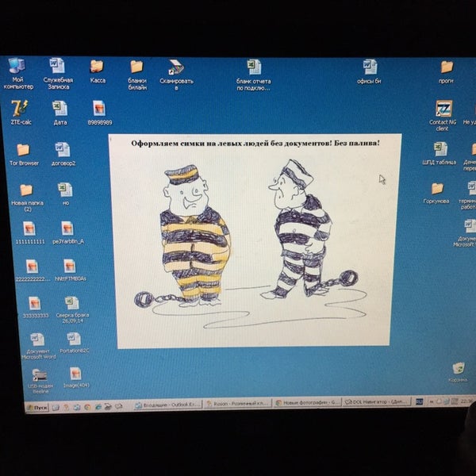Switch to the Новые фотографии Chrome taskbar button
Image resolution: width=476 pixels, height=476 pixels.
(x=307, y=402)
